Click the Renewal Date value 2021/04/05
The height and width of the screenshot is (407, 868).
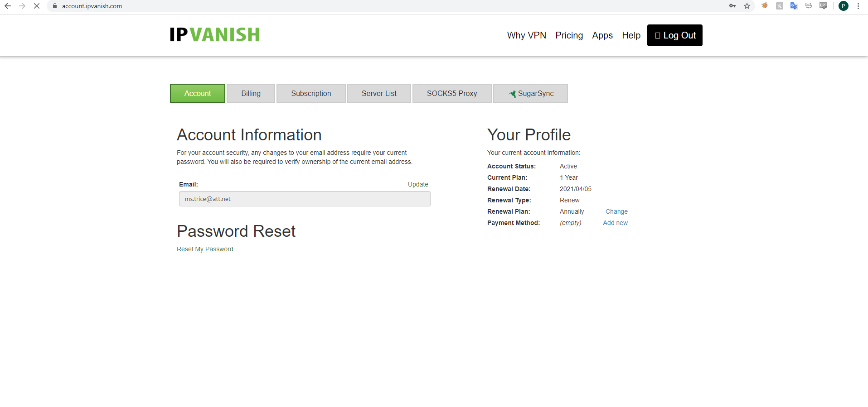pyautogui.click(x=576, y=189)
